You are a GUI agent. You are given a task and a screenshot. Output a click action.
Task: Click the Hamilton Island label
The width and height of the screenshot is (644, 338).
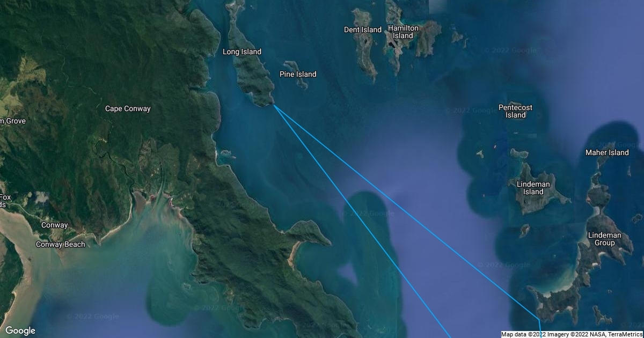point(402,32)
